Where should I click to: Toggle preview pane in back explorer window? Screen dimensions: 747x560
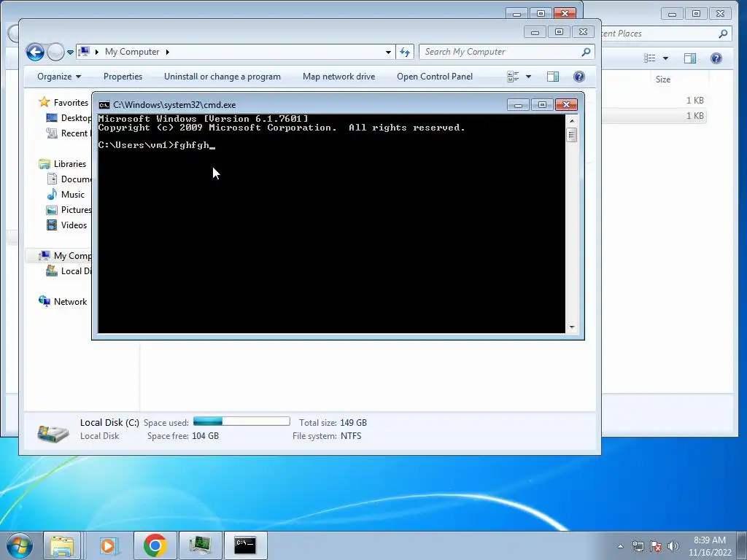point(690,58)
